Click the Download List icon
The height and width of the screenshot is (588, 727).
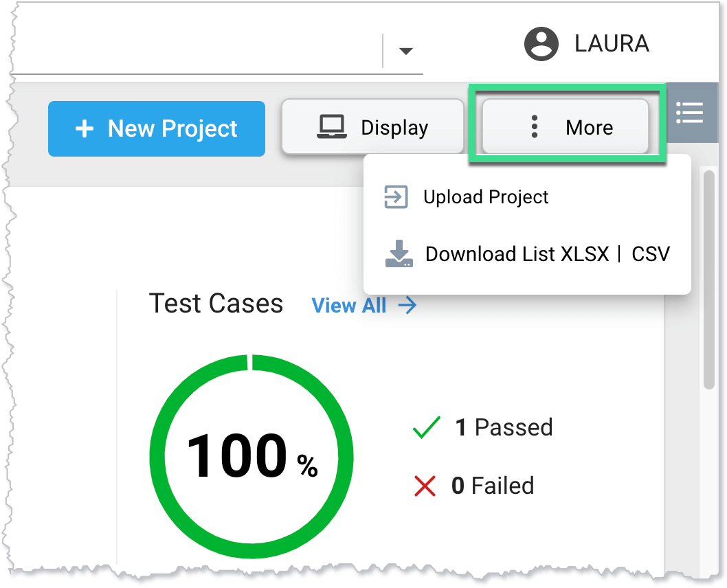pyautogui.click(x=399, y=253)
